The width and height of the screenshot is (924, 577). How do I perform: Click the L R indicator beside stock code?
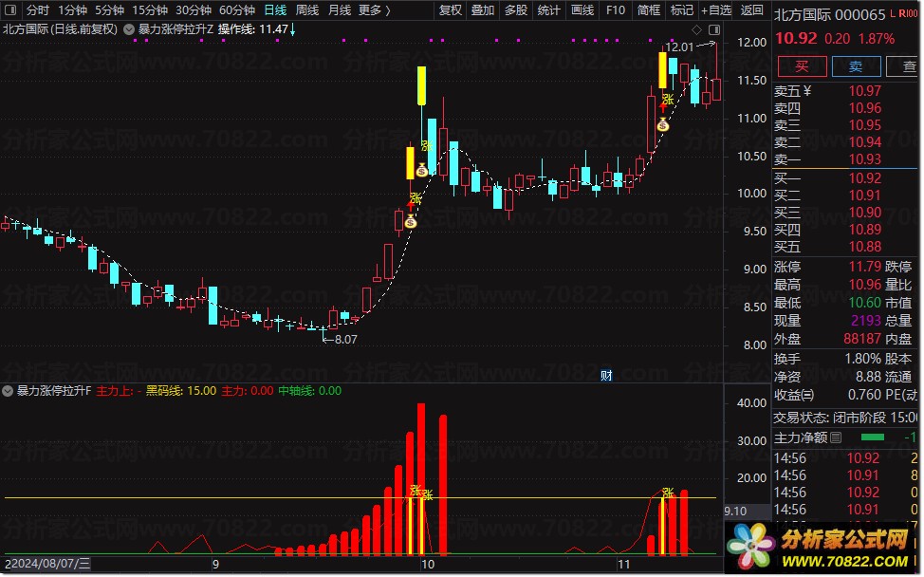(x=904, y=13)
